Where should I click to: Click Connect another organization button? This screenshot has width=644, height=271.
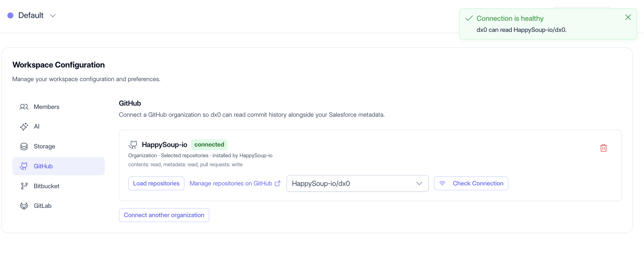164,215
